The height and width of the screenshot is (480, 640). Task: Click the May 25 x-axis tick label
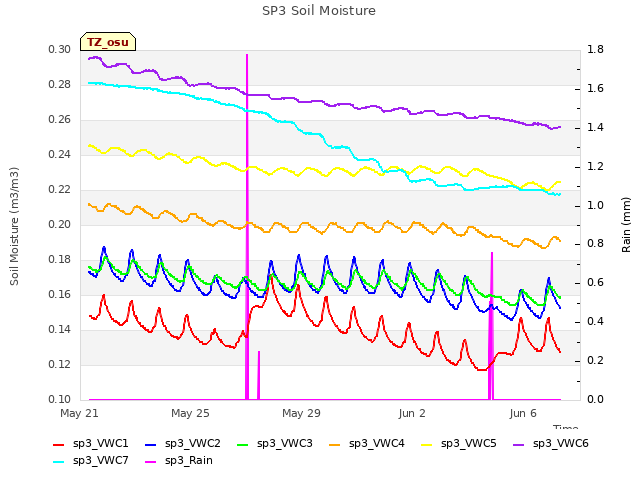point(190,413)
